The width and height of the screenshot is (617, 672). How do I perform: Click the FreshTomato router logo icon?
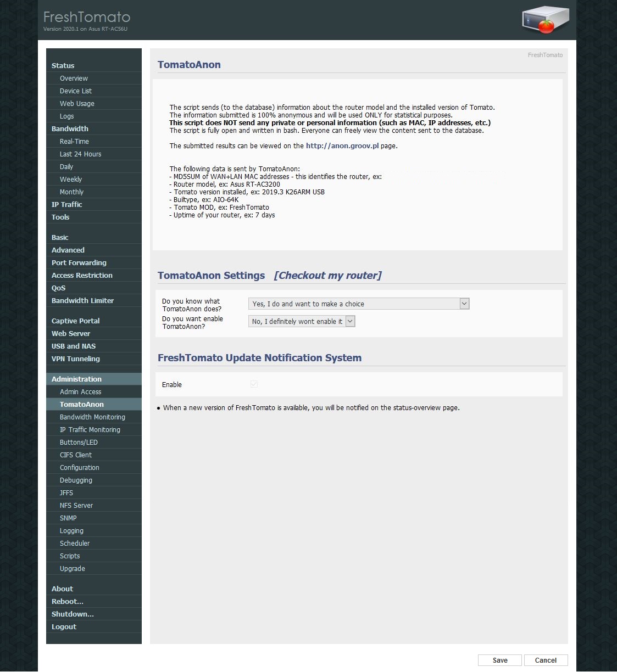pos(546,20)
